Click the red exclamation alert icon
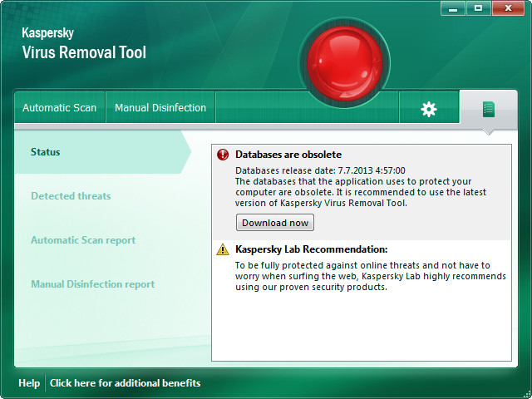 click(x=223, y=155)
